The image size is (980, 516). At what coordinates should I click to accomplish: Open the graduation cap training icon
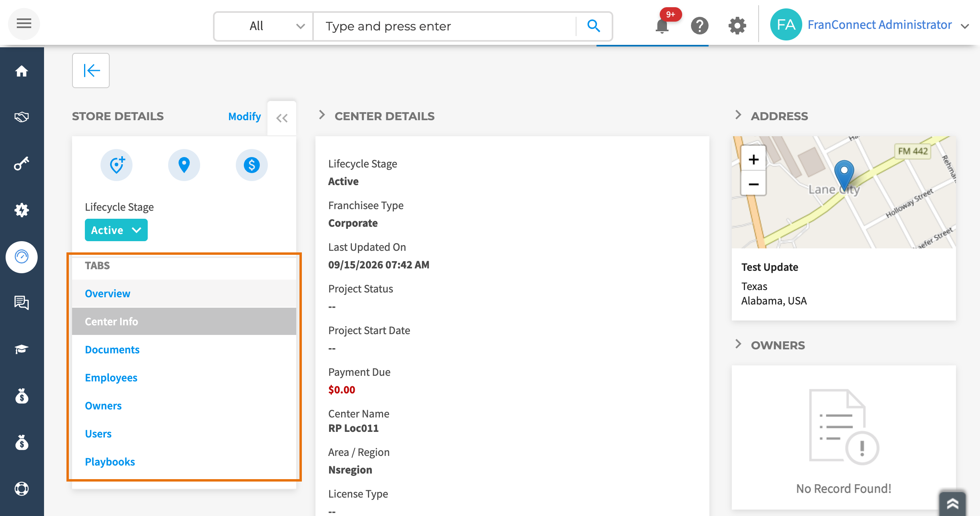coord(22,349)
